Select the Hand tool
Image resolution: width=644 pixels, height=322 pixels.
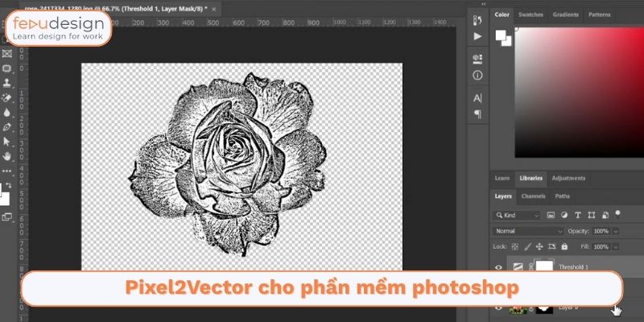coord(7,156)
